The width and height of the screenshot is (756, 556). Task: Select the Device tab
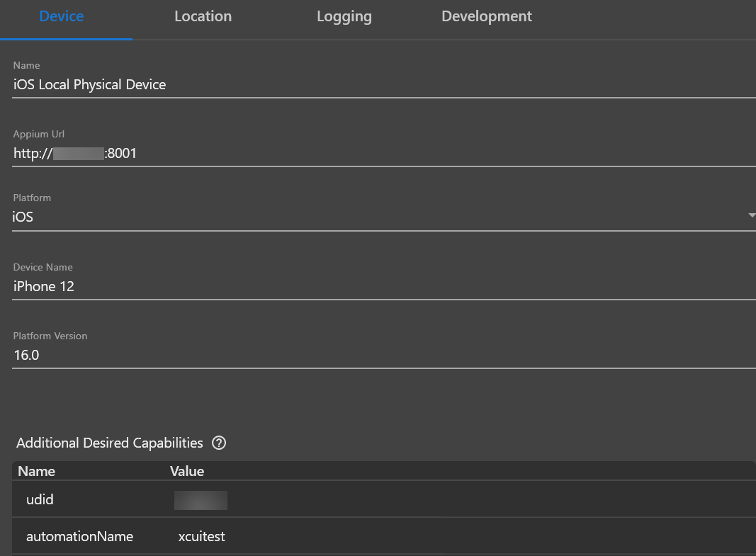tap(61, 16)
